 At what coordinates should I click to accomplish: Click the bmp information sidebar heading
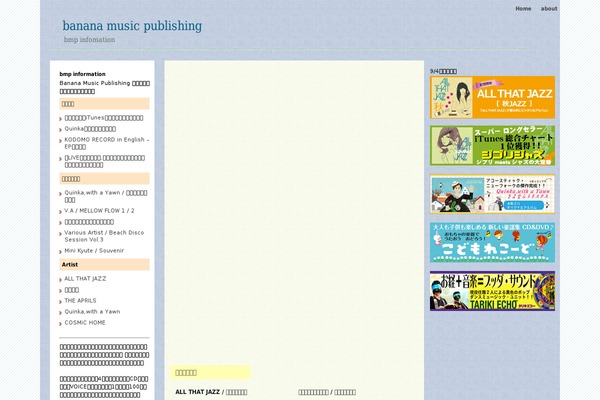pyautogui.click(x=82, y=74)
